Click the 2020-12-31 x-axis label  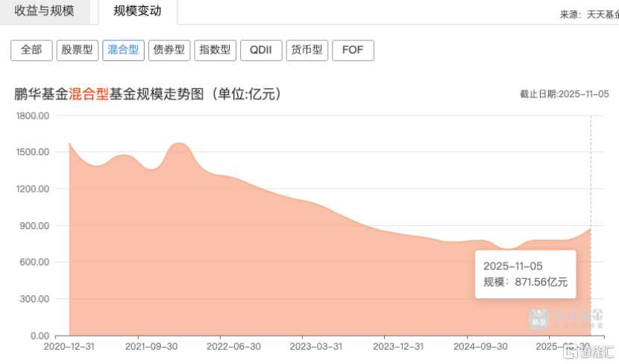coord(69,346)
